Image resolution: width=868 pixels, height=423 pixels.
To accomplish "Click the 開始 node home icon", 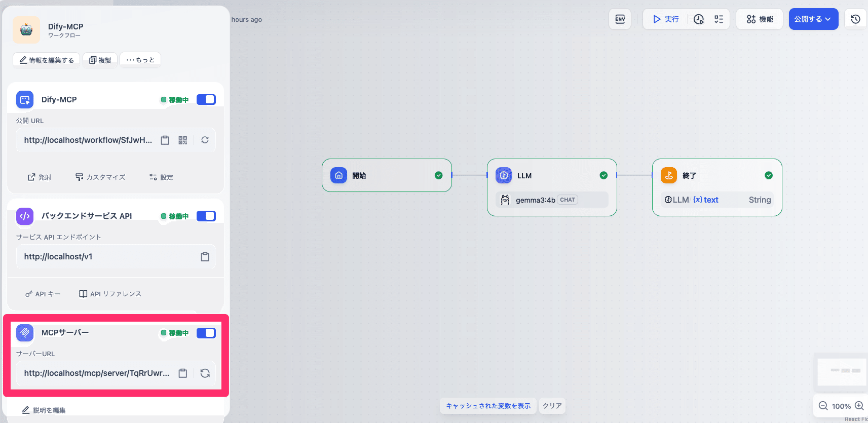I will 339,175.
